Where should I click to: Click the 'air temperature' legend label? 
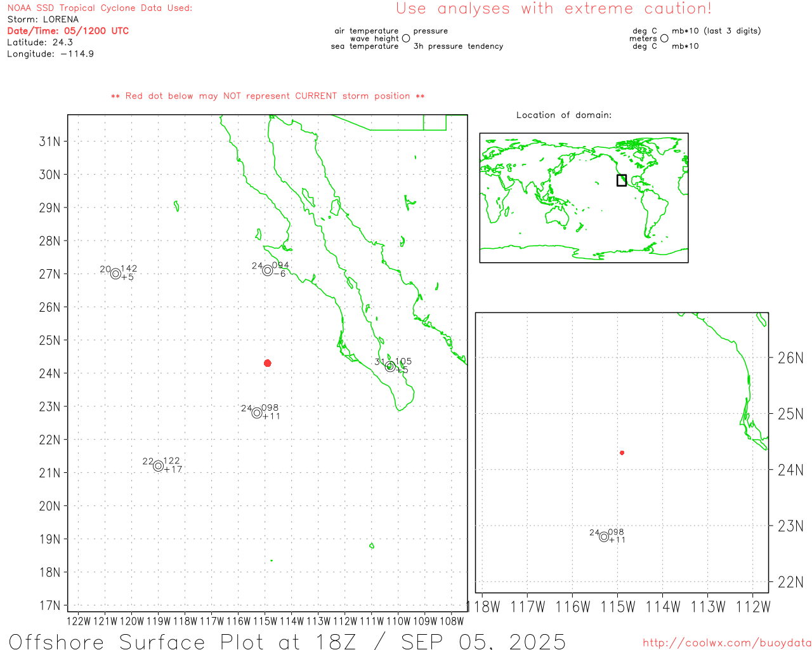pyautogui.click(x=367, y=31)
